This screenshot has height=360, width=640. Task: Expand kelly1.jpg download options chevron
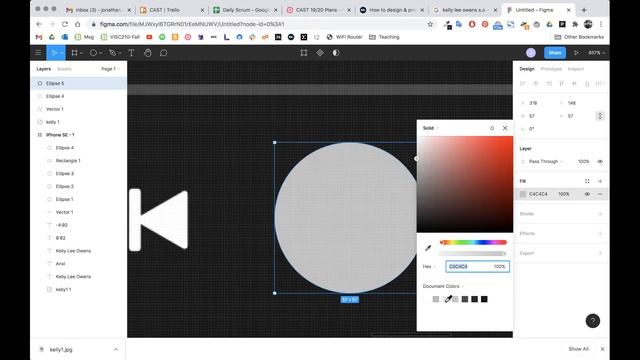point(116,349)
